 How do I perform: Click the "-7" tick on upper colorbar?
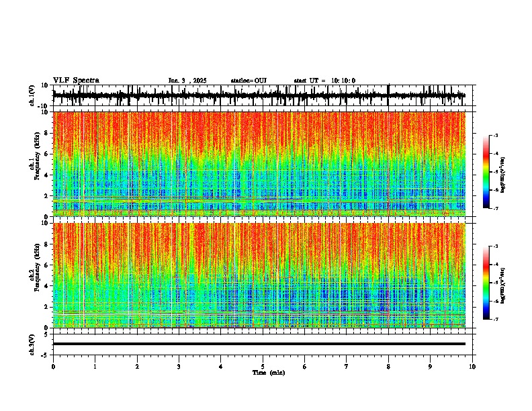coord(496,208)
